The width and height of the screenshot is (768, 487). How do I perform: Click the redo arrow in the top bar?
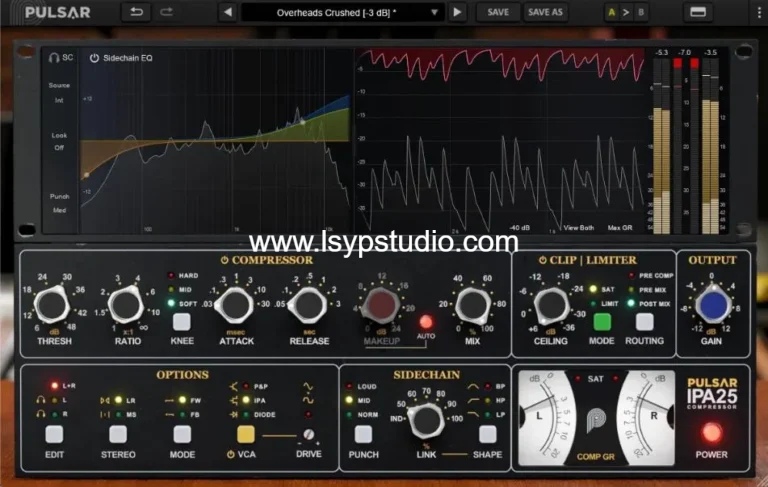tap(167, 12)
